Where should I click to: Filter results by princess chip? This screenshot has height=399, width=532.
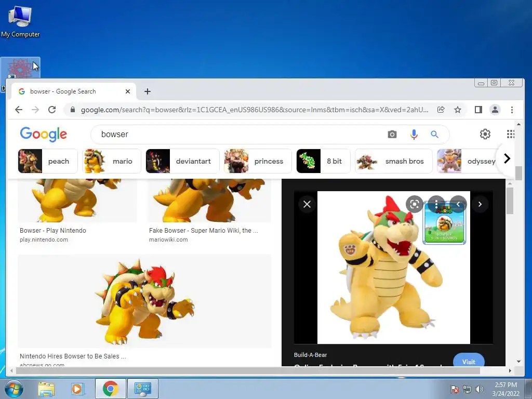tap(258, 161)
